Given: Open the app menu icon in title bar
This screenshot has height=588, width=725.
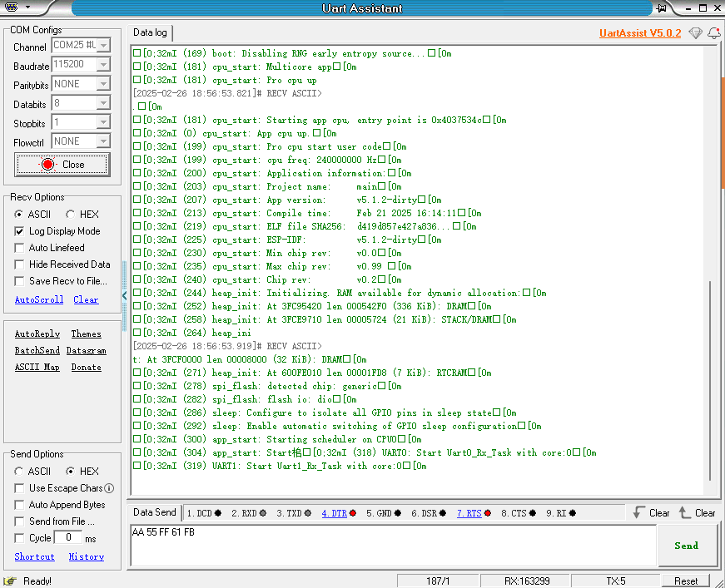Looking at the screenshot, I should [x=11, y=7].
